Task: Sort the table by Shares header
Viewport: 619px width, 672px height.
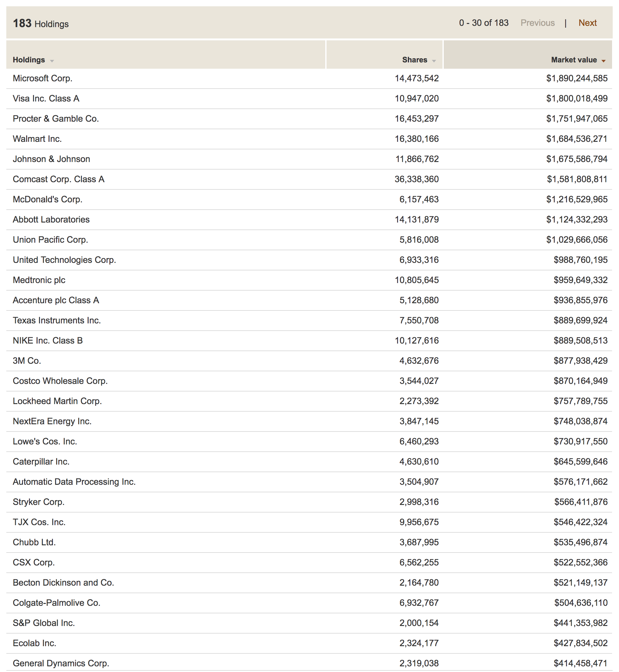Action: (x=415, y=60)
